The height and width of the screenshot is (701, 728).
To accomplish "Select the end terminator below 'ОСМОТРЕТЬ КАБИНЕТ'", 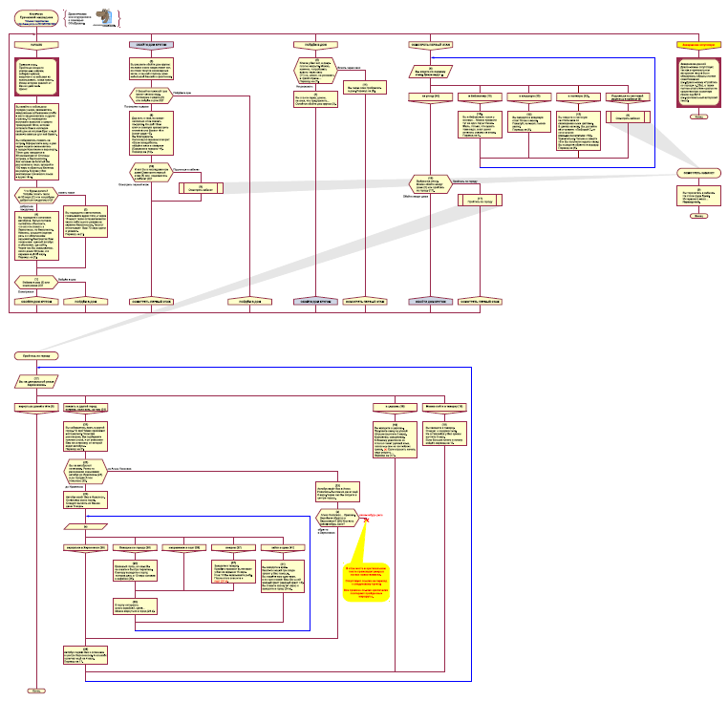I will click(x=696, y=215).
